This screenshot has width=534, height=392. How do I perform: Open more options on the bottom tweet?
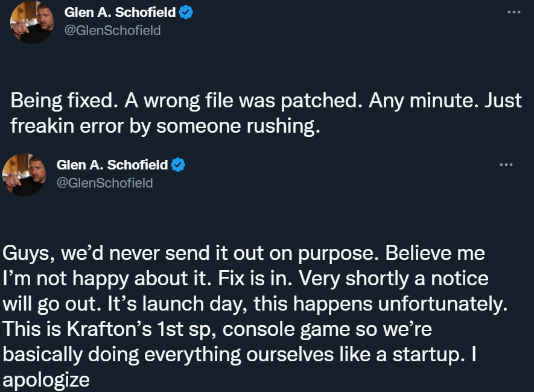[x=506, y=165]
